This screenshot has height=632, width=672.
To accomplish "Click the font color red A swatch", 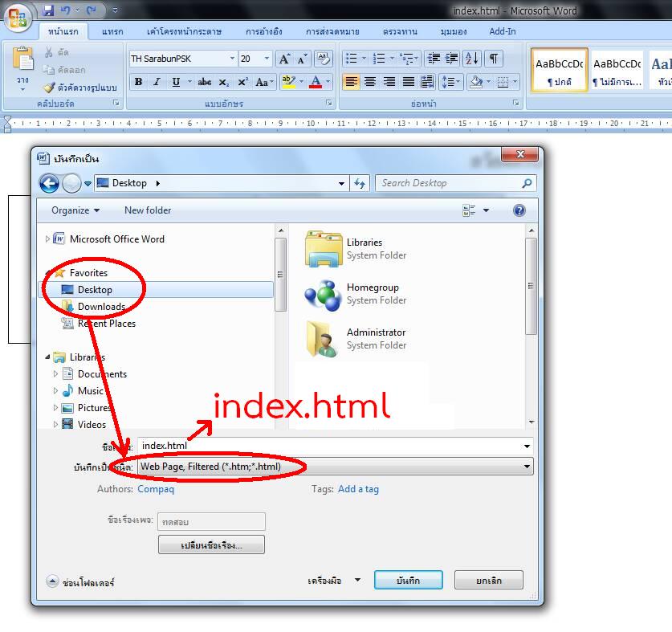I will click(x=316, y=82).
